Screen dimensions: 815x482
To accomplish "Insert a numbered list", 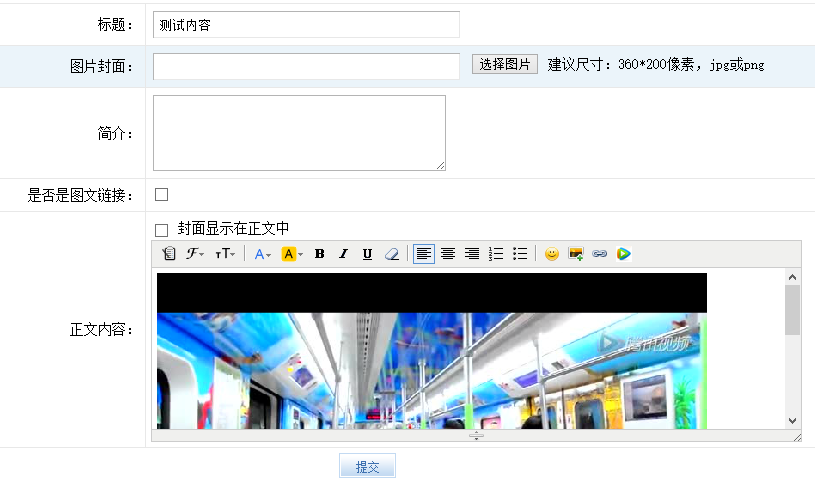I will pyautogui.click(x=495, y=254).
